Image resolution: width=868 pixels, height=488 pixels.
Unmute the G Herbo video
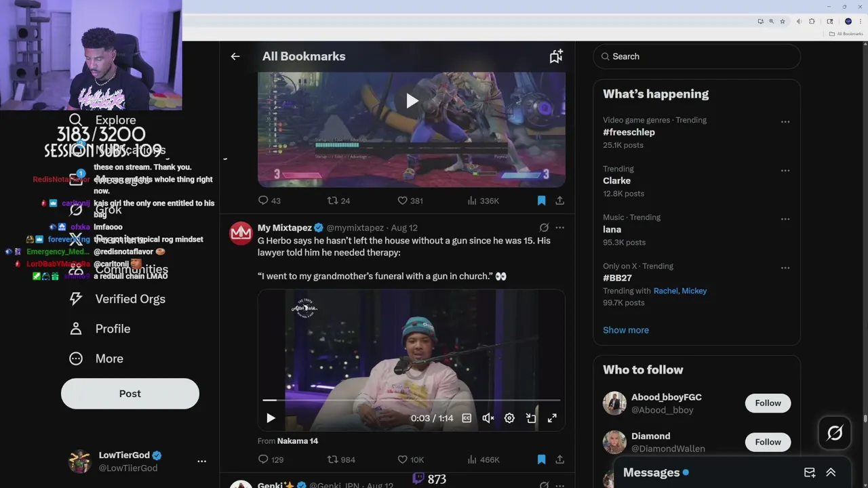click(x=488, y=418)
